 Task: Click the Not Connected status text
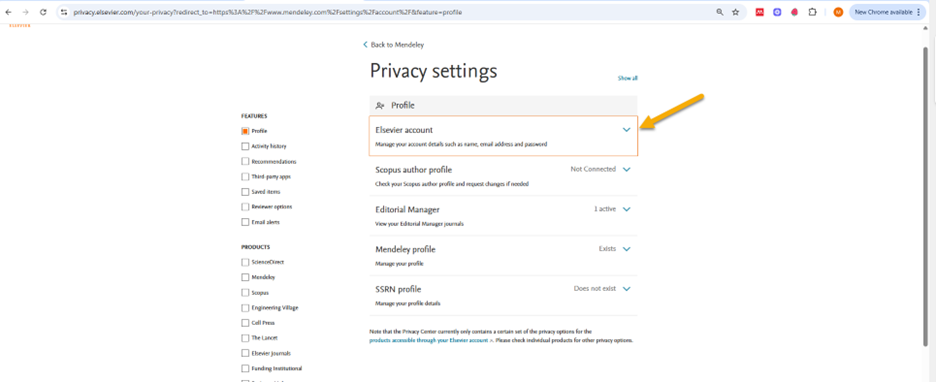(x=593, y=170)
